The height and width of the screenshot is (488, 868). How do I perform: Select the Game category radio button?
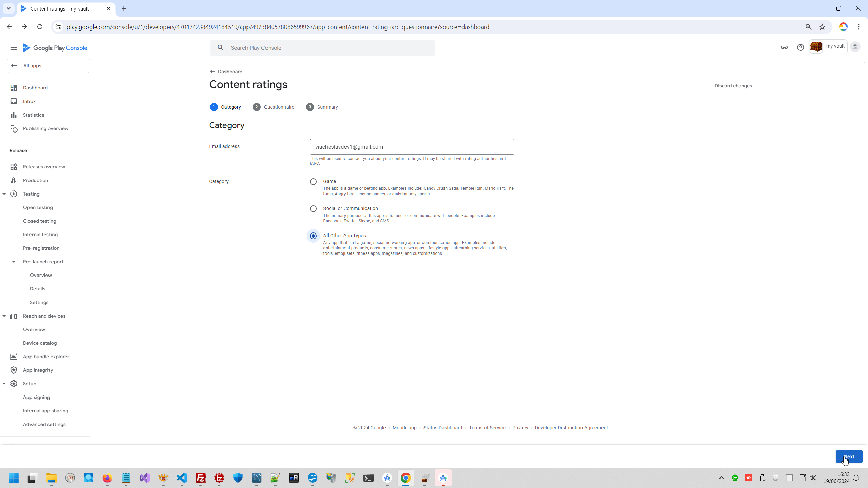pyautogui.click(x=313, y=182)
